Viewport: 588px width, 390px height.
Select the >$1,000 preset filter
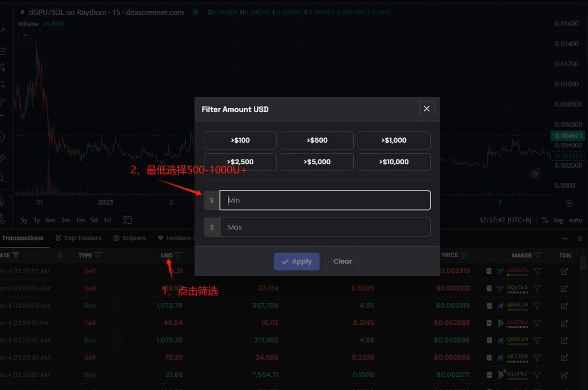pyautogui.click(x=394, y=140)
